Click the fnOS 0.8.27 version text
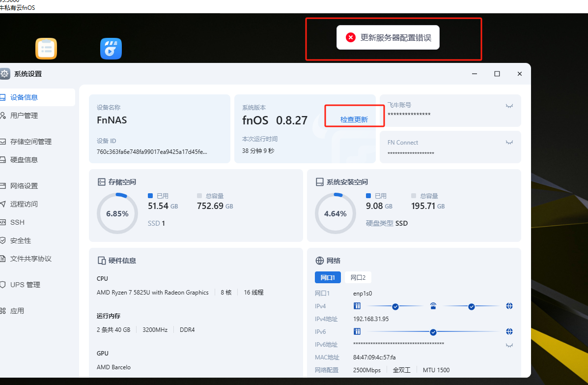Image resolution: width=588 pixels, height=385 pixels. 275,120
